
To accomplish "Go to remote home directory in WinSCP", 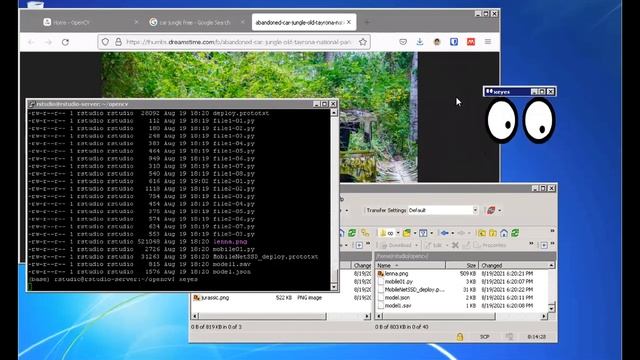I will click(x=504, y=233).
